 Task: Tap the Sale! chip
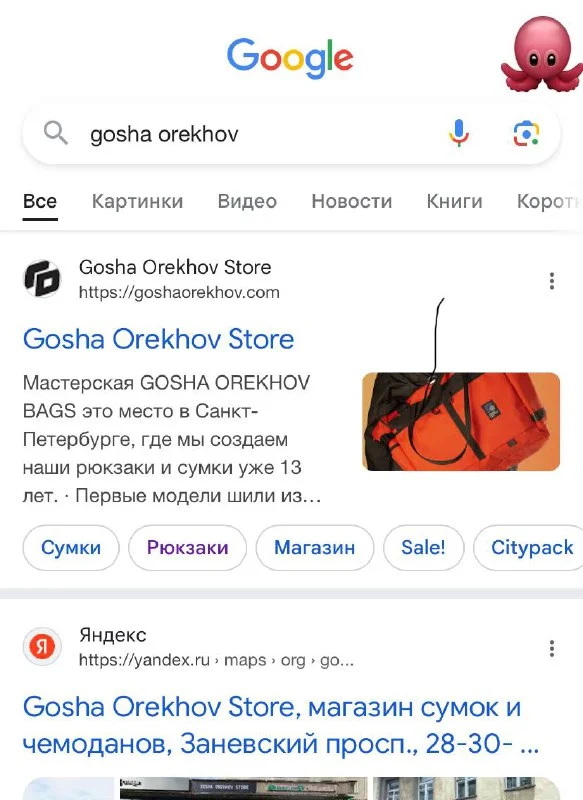(423, 547)
